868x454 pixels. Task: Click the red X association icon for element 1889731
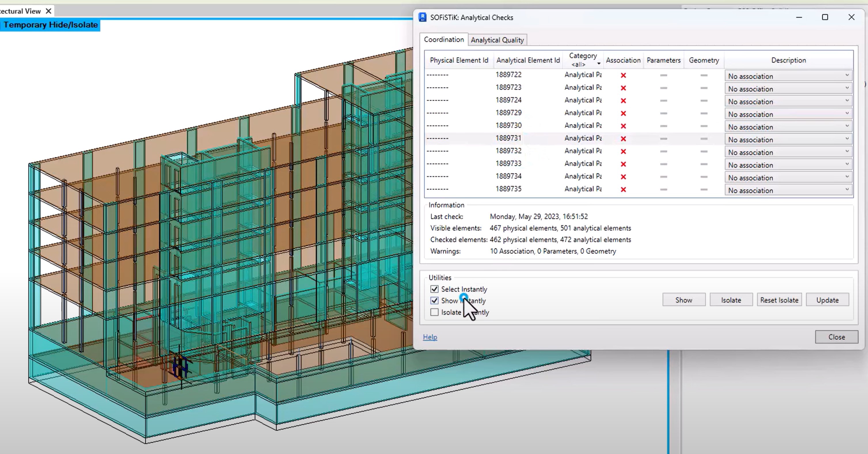click(623, 139)
